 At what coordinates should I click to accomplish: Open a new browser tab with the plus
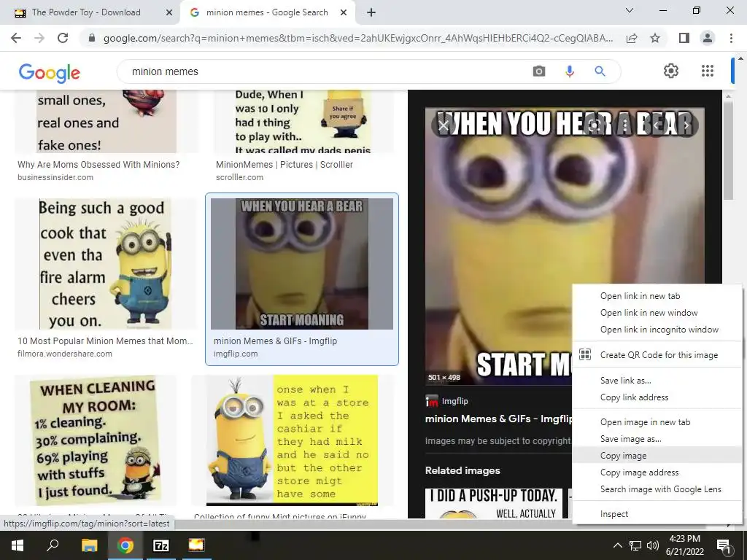[x=371, y=12]
